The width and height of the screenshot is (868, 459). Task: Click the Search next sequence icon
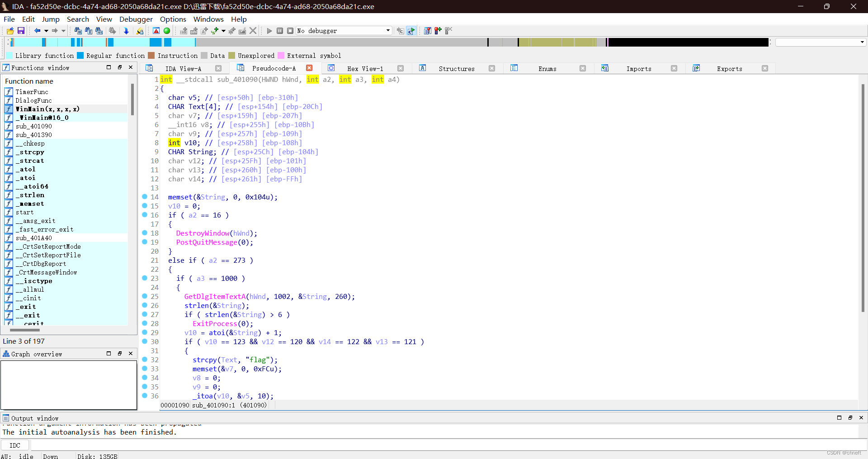click(x=112, y=31)
